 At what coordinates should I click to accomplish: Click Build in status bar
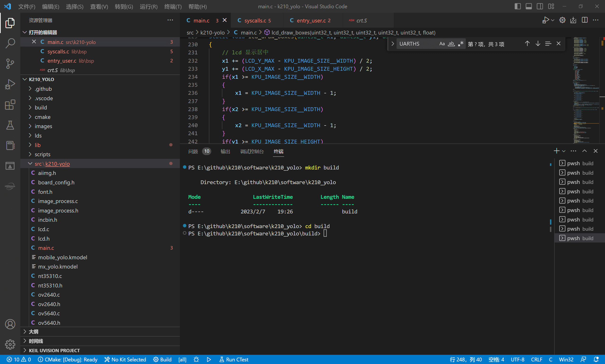tap(162, 359)
